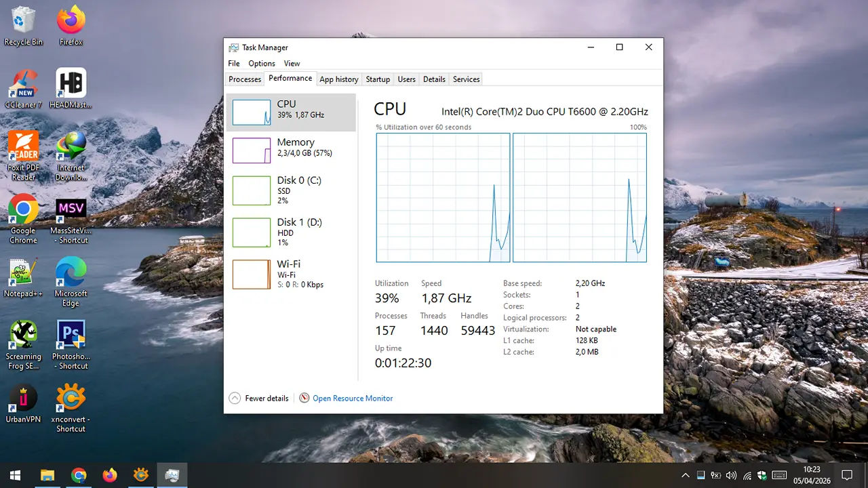The image size is (868, 488).
Task: Switch to the Details tab
Action: [x=434, y=79]
